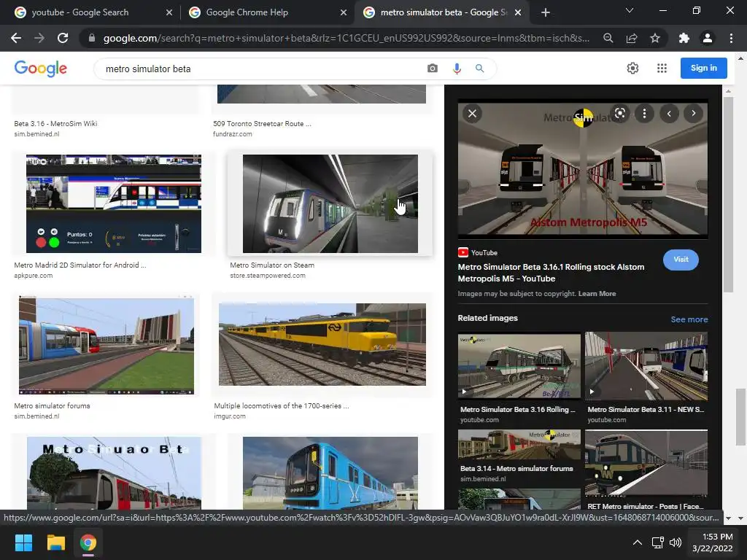
Task: Open File Explorer from the taskbar
Action: click(x=55, y=542)
